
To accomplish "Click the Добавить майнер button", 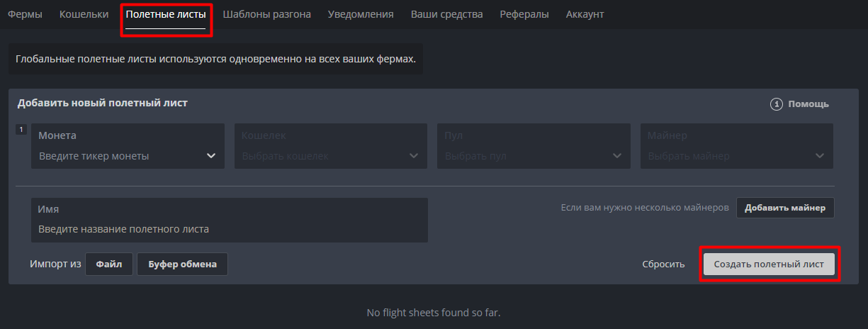I will 785,208.
